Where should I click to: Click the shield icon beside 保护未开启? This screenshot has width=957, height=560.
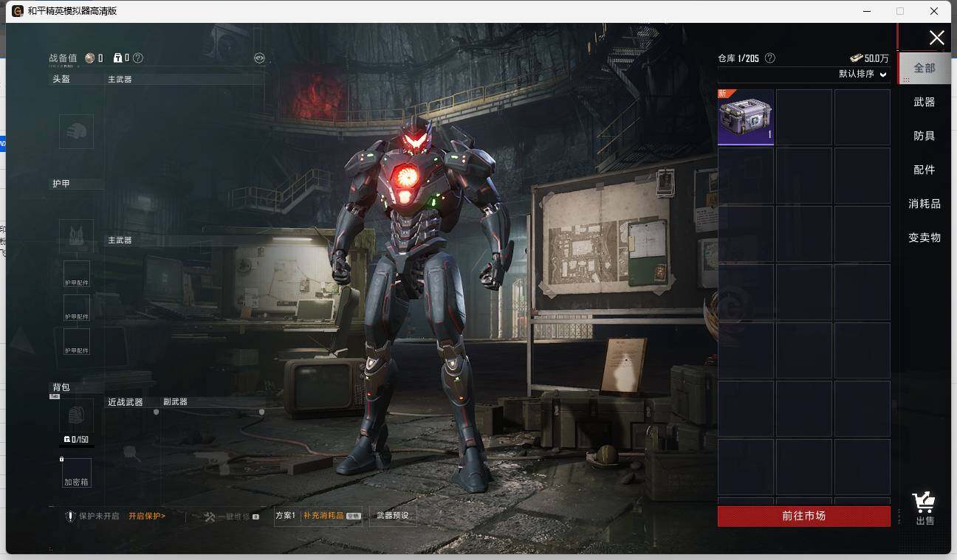coord(70,516)
